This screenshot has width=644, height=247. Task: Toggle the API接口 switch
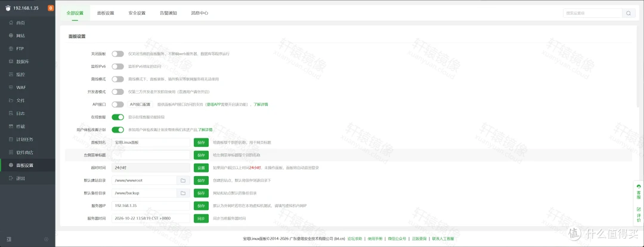[x=117, y=104]
